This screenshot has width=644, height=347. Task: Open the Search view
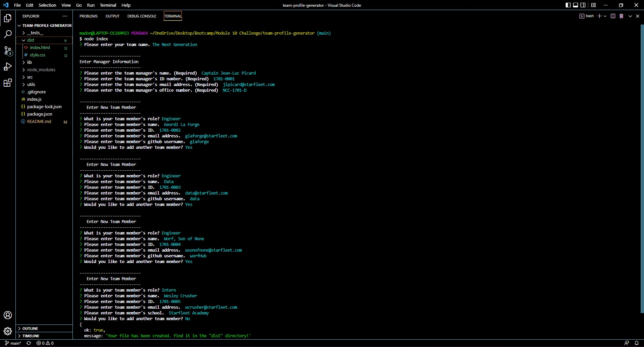pos(7,34)
